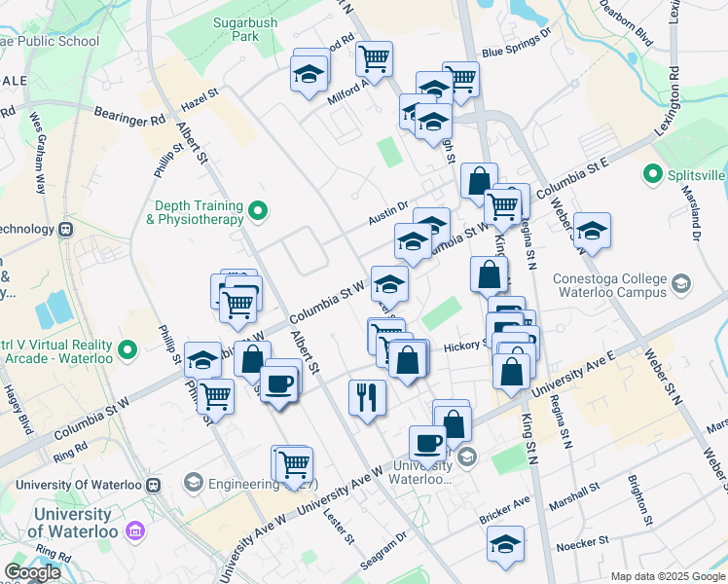Click the shopping cart marker near Regina St N

pos(502,207)
